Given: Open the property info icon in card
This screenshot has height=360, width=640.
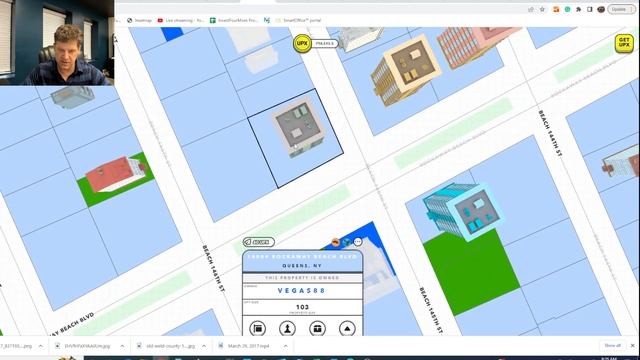Looking at the screenshot, I should pyautogui.click(x=258, y=328).
